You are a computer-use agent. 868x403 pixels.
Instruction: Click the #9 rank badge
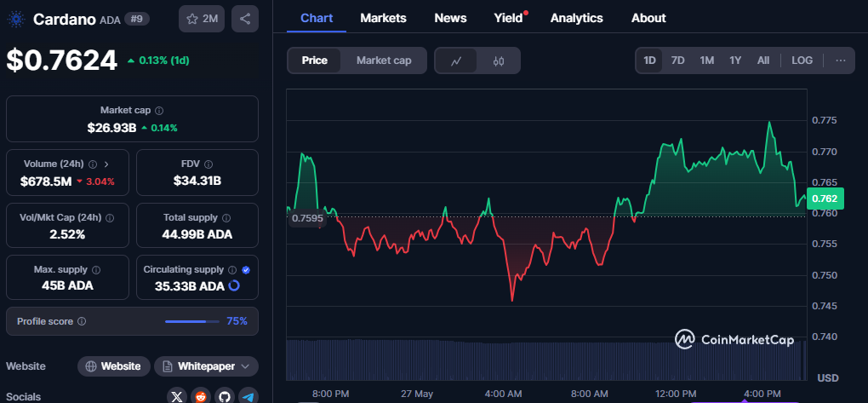(136, 19)
